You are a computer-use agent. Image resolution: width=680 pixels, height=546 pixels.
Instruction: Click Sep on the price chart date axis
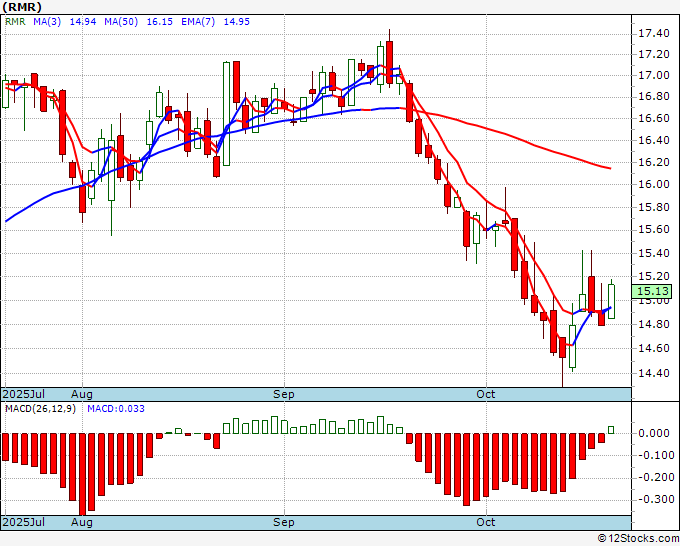(284, 394)
